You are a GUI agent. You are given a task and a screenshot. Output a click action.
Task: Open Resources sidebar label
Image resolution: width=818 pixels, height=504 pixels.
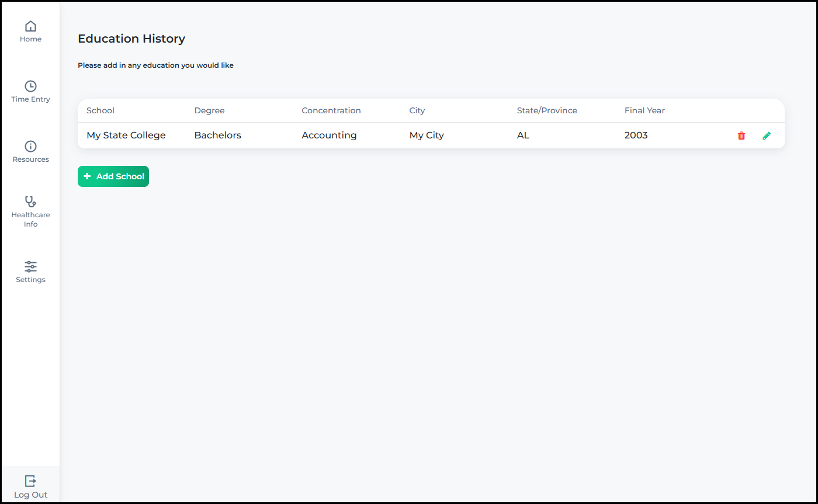tap(30, 159)
